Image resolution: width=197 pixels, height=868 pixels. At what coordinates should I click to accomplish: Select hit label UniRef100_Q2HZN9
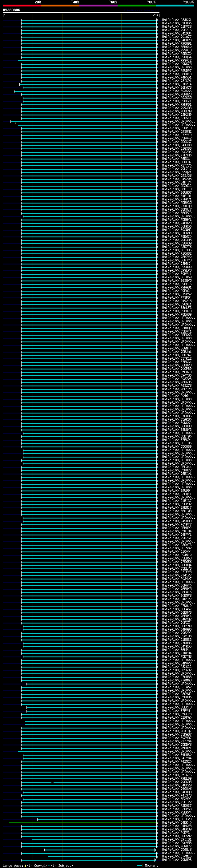tap(176, 115)
